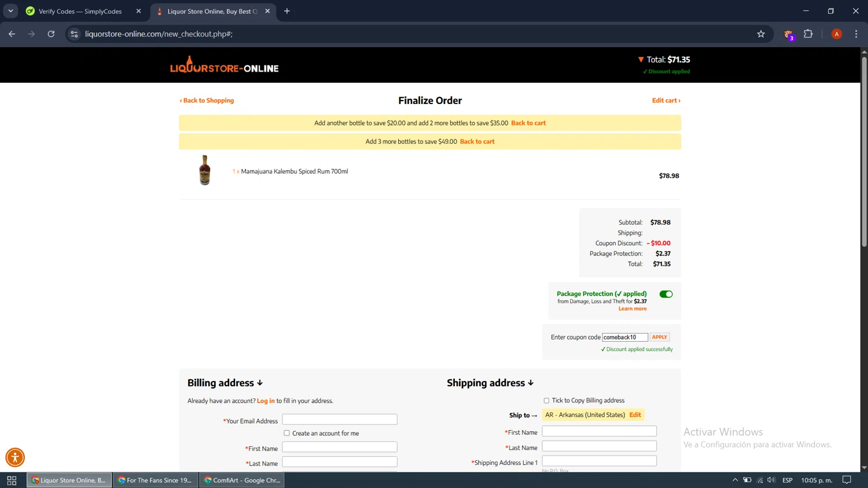Open the ComfiArt - Google Chrome taskbar window

(x=242, y=480)
